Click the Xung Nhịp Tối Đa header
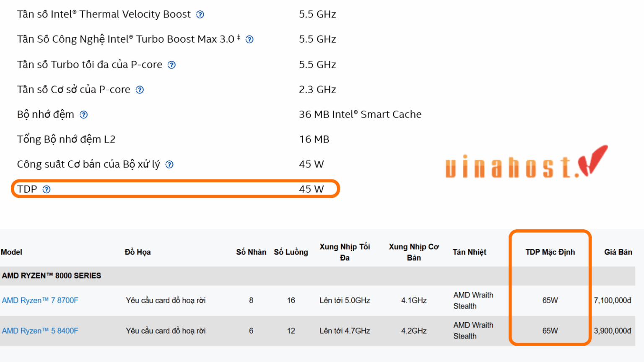This screenshot has width=644, height=362. click(x=345, y=252)
